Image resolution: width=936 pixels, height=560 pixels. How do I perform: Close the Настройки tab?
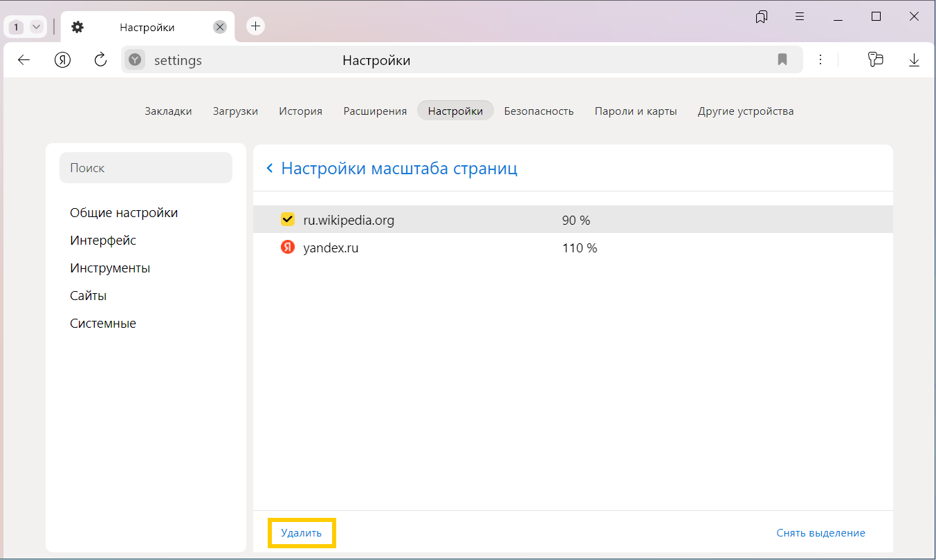point(220,27)
